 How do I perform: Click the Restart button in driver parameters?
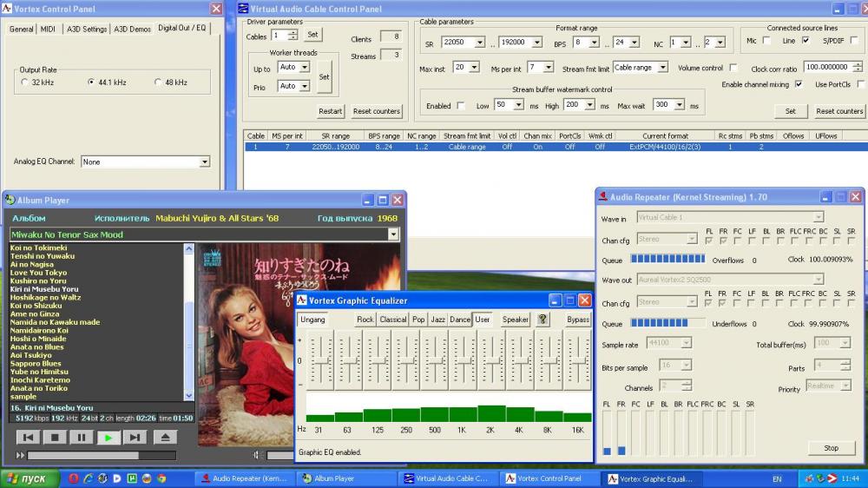(330, 111)
